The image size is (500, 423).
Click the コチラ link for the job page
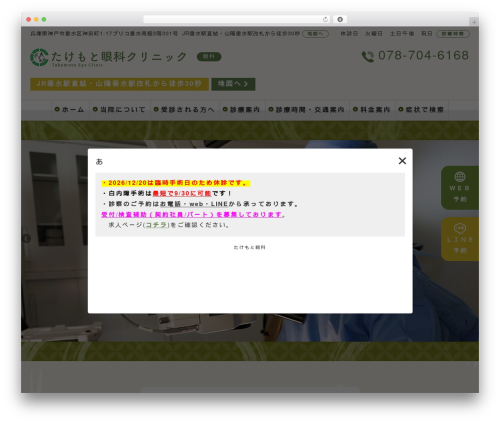point(156,225)
